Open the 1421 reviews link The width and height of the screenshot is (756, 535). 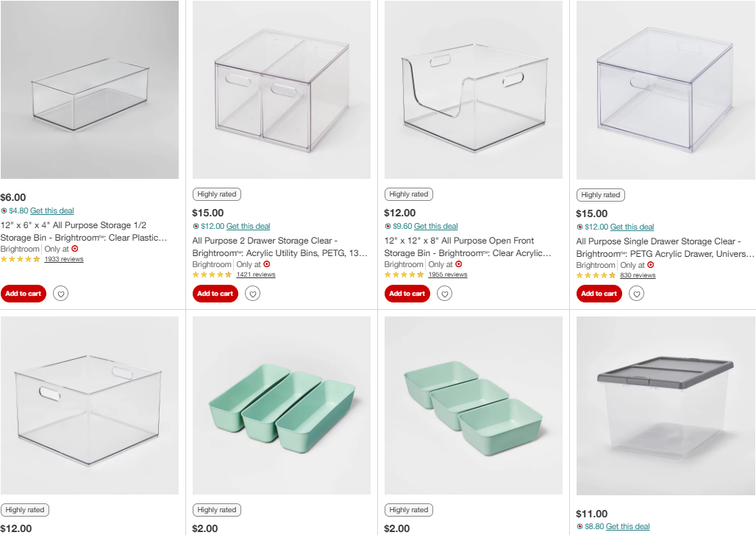[x=256, y=275]
